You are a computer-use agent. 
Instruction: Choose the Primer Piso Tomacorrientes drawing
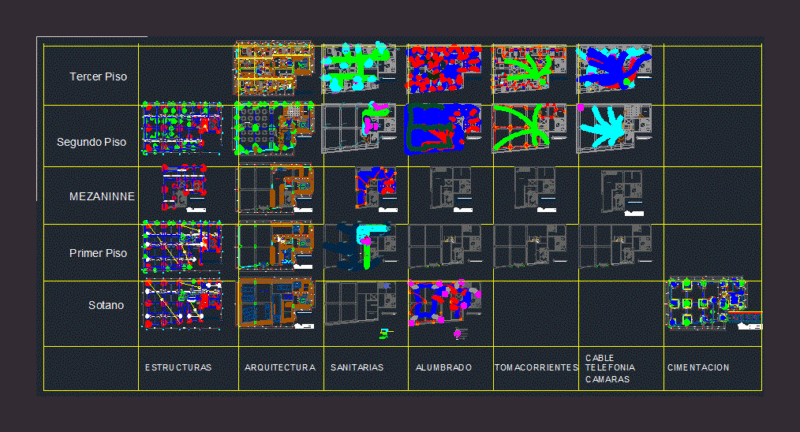click(x=530, y=246)
